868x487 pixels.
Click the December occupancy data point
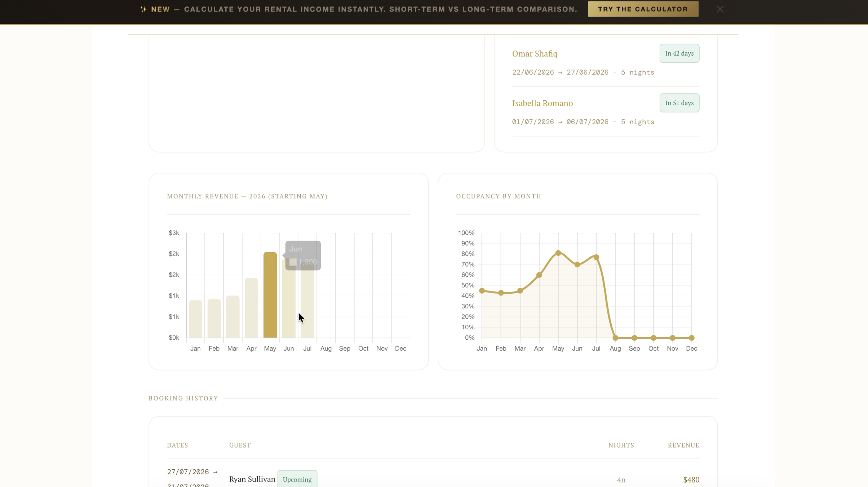(691, 338)
